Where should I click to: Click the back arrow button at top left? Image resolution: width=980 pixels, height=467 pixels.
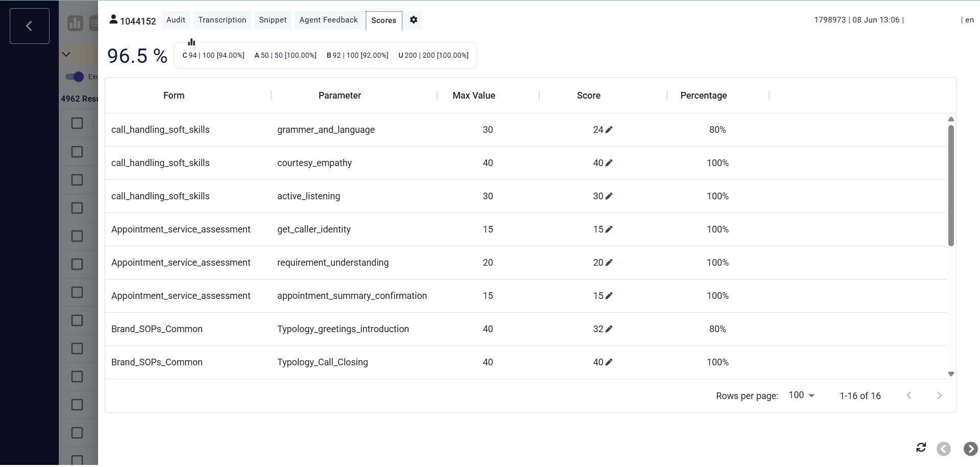coord(30,26)
